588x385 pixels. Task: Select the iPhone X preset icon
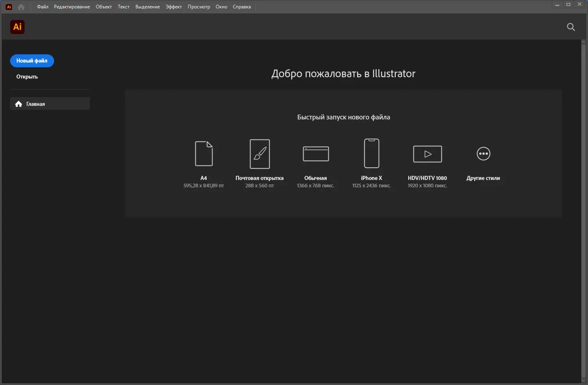(371, 153)
